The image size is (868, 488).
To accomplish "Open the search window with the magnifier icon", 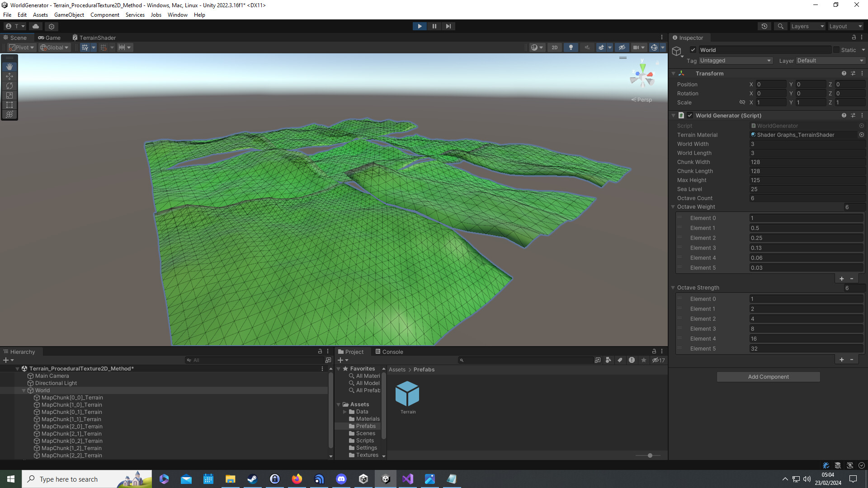I will point(780,26).
